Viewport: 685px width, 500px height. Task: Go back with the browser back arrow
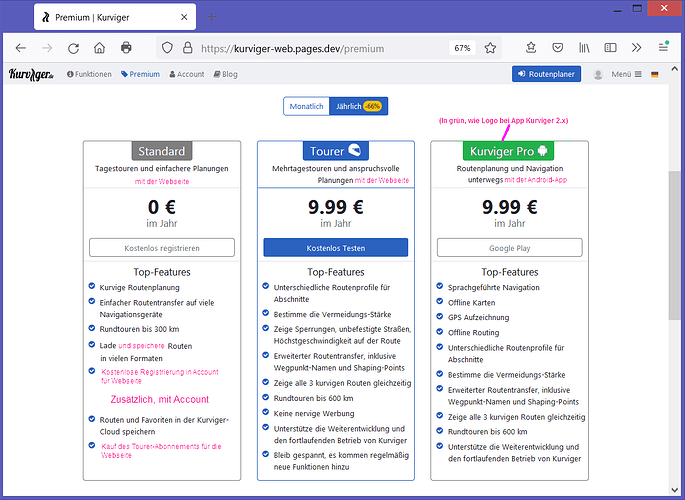click(21, 48)
